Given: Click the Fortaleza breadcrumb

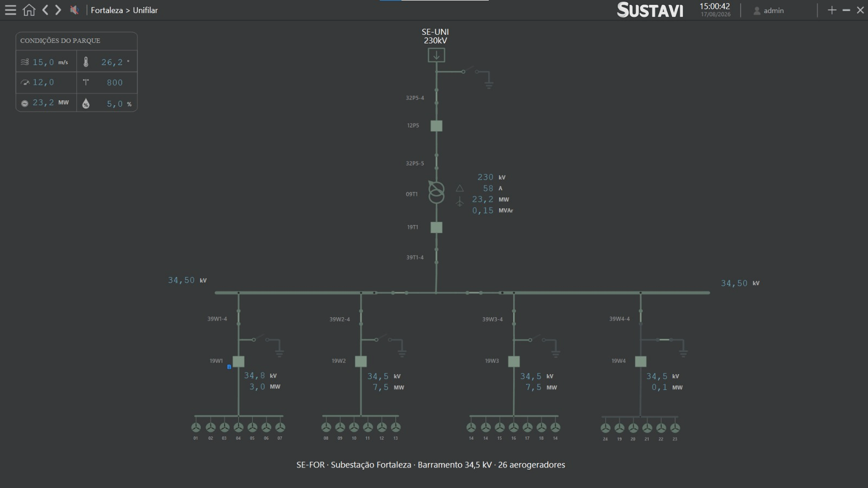Looking at the screenshot, I should (107, 10).
